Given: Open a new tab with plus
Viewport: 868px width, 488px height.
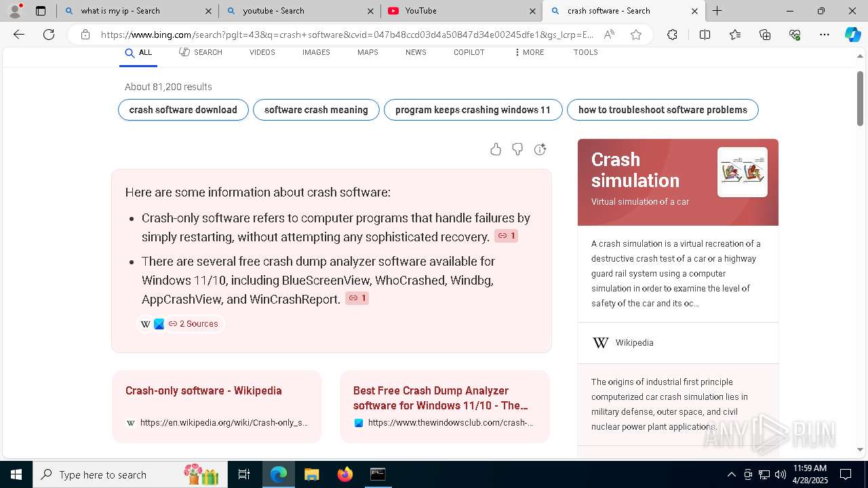Looking at the screenshot, I should pyautogui.click(x=717, y=11).
